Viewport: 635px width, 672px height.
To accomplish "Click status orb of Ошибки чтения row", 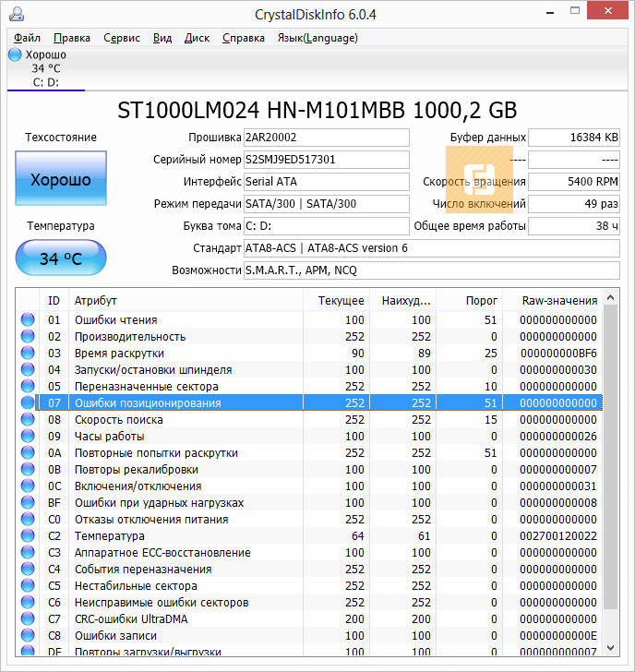I will coord(28,319).
